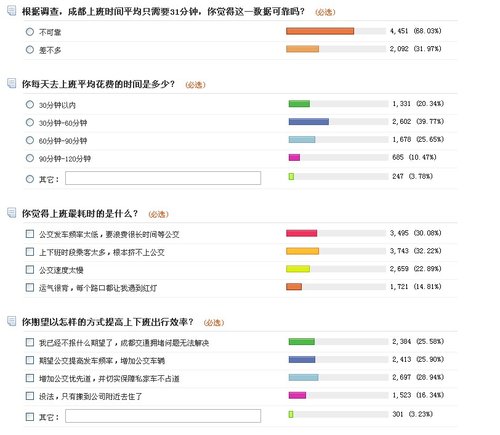
Task: Click the result count 1,721 (14.81%)
Action: [416, 287]
